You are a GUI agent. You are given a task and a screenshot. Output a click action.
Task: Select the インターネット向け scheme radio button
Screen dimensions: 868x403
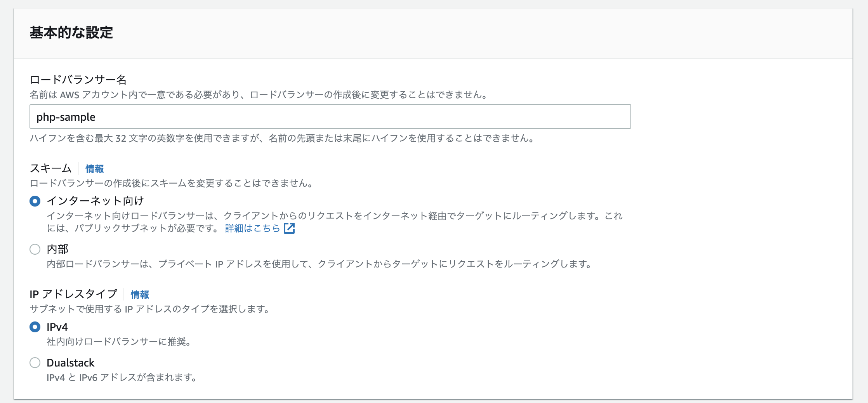pyautogui.click(x=35, y=201)
